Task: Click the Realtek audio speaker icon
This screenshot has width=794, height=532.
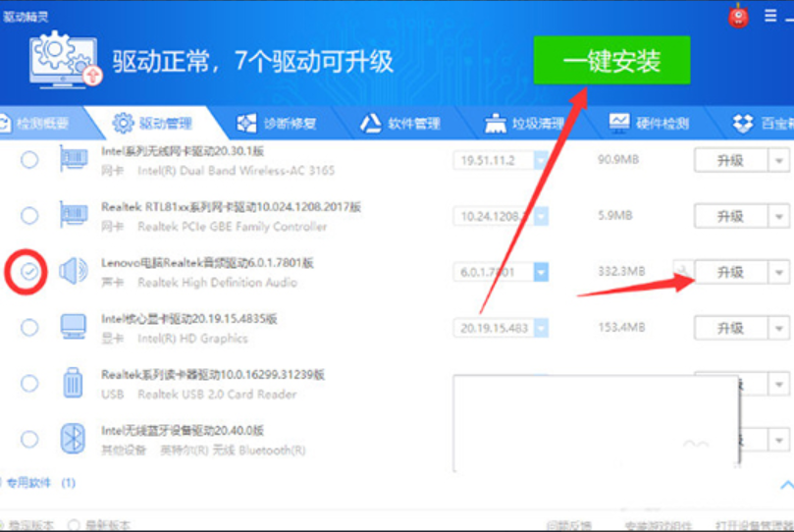Action: pyautogui.click(x=74, y=271)
